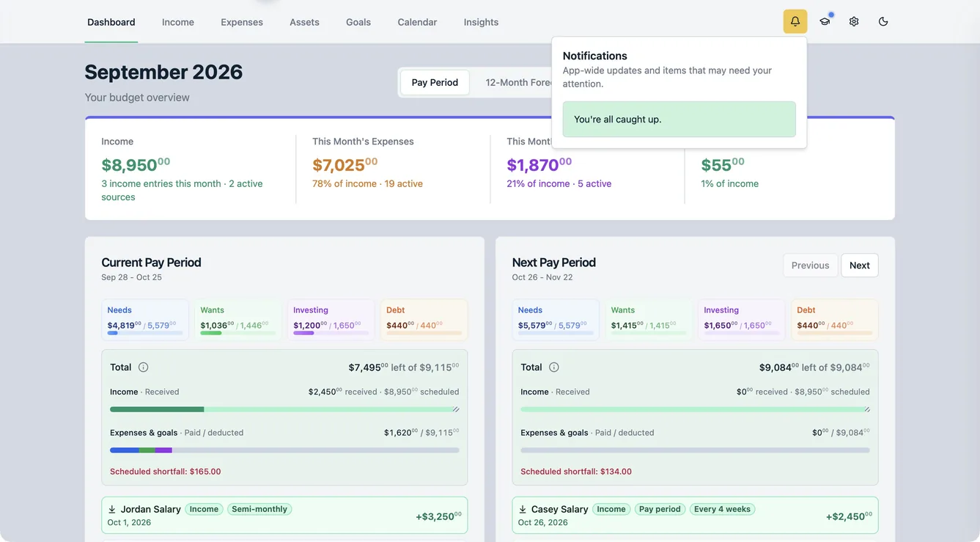Navigate to the Goals tab

coord(358,22)
